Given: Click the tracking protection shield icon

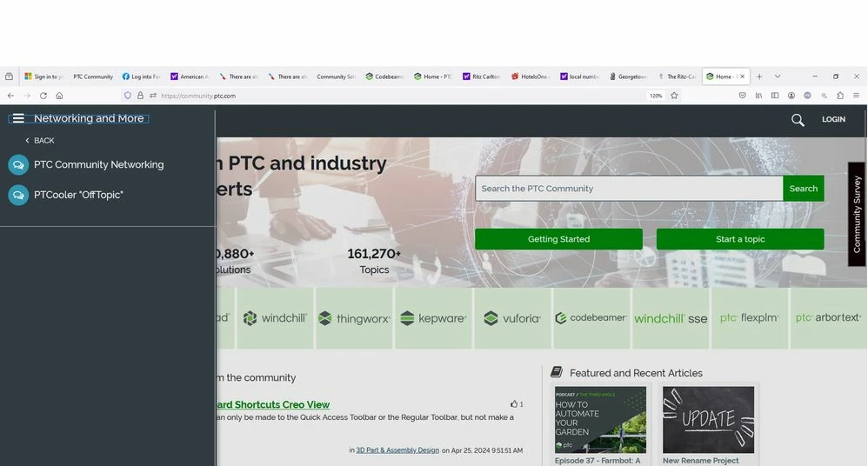Looking at the screenshot, I should pyautogui.click(x=128, y=95).
